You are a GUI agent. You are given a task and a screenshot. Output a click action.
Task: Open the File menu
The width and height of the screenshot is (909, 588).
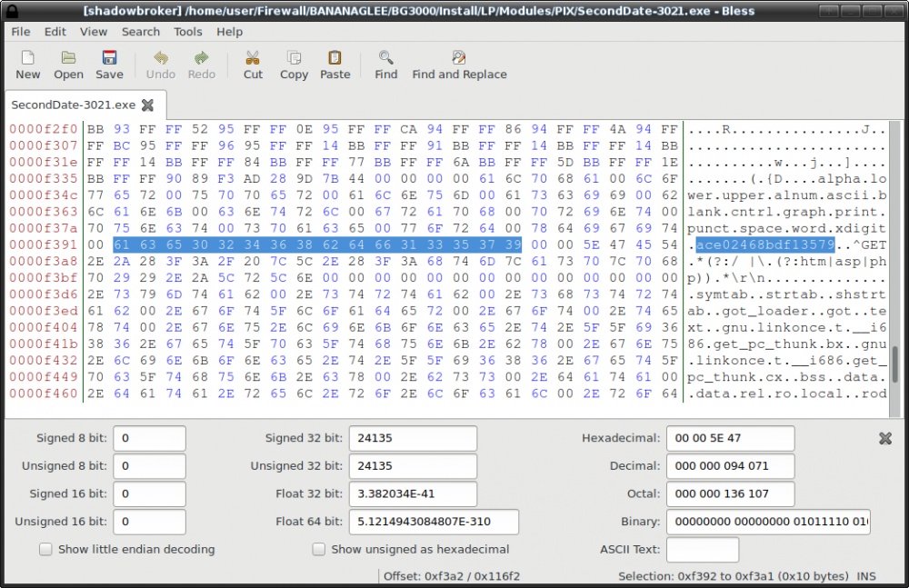coord(20,31)
